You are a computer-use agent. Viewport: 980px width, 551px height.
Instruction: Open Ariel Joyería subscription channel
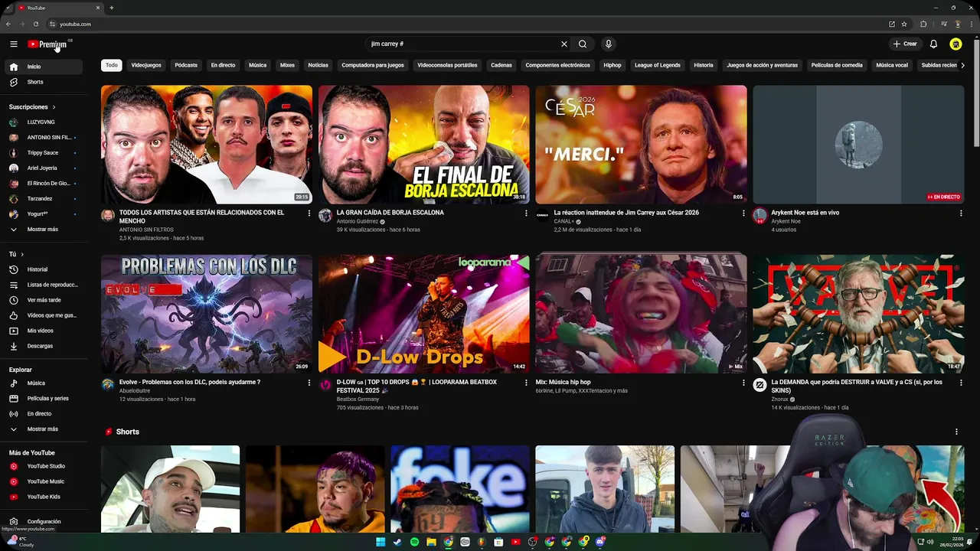click(42, 168)
